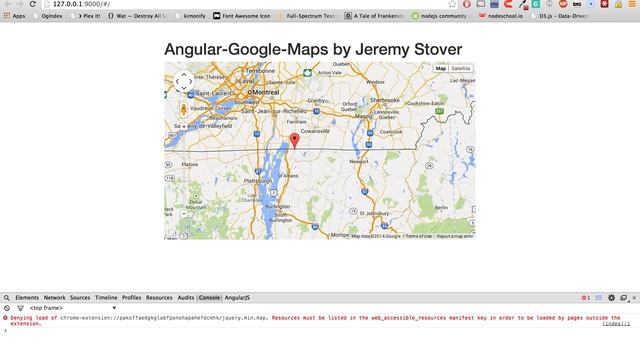Click the console input prompt line
640x360 pixels.
320,331
